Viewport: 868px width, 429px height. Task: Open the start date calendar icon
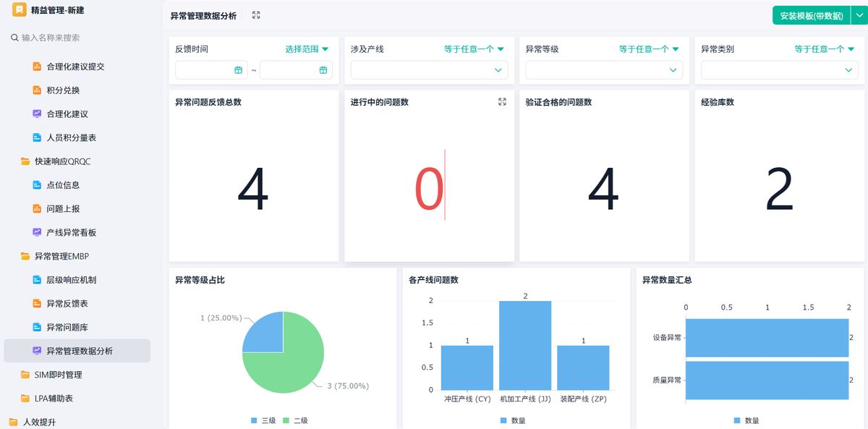pyautogui.click(x=238, y=70)
